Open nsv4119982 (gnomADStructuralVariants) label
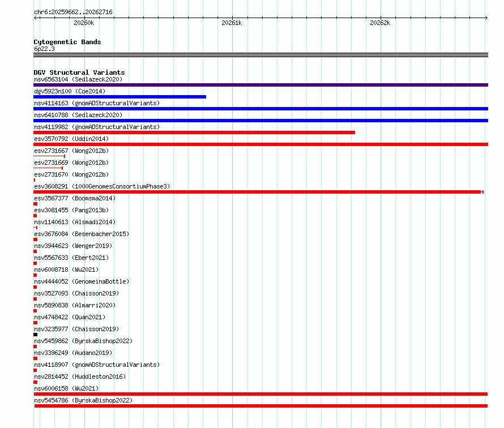Viewport: 504px width, 428px height. click(x=97, y=127)
